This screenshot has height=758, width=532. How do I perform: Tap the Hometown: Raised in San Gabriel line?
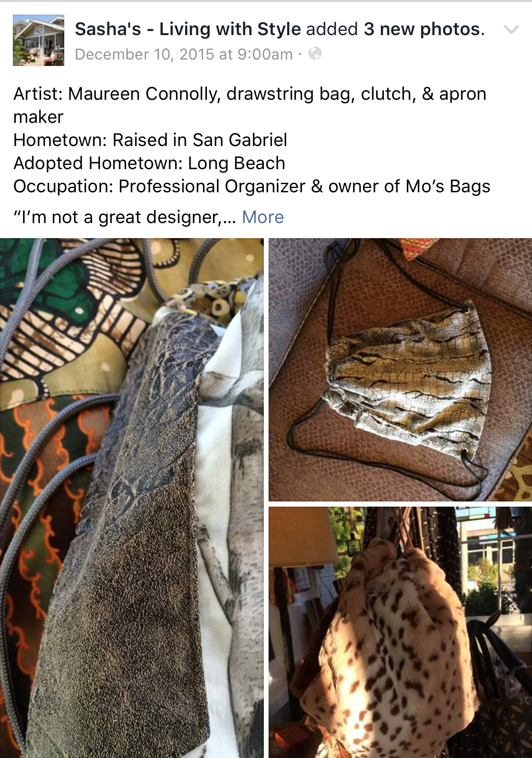(150, 140)
